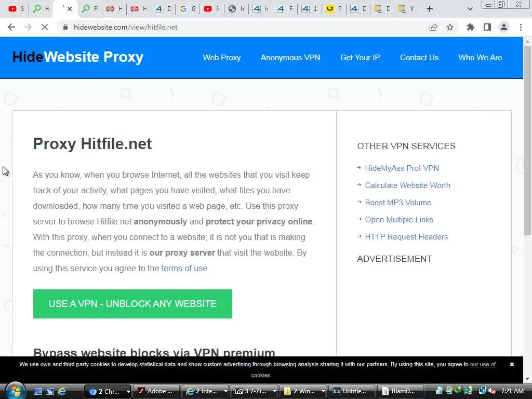Open the Extensions puzzle icon

[471, 27]
